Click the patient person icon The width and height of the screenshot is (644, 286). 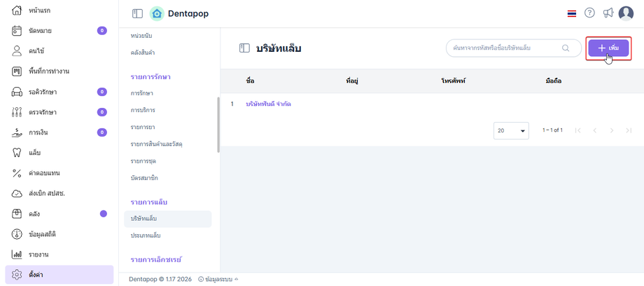[17, 51]
